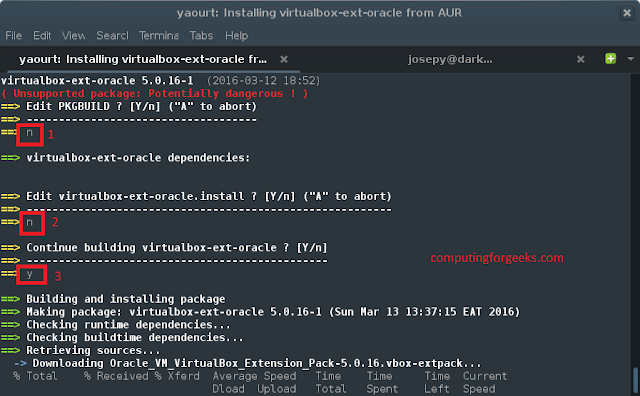Click the computingforgeeks.com watermark text
The image size is (640, 396).
pos(497,258)
